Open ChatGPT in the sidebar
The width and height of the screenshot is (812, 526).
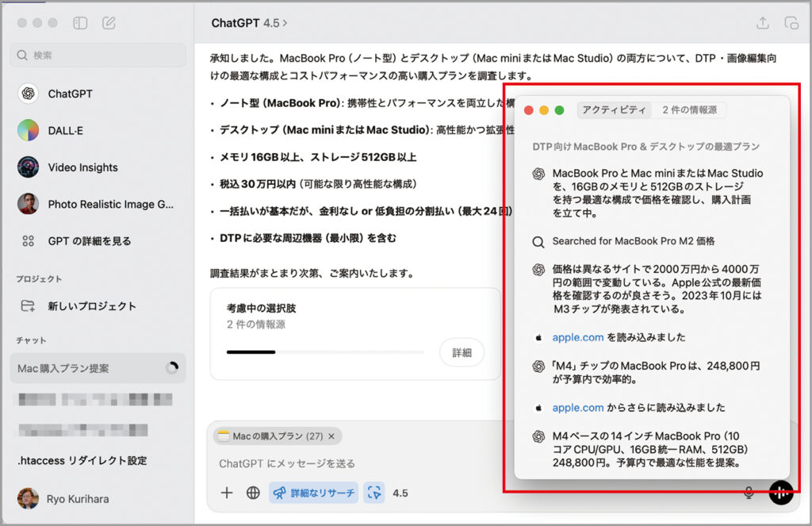coord(71,94)
